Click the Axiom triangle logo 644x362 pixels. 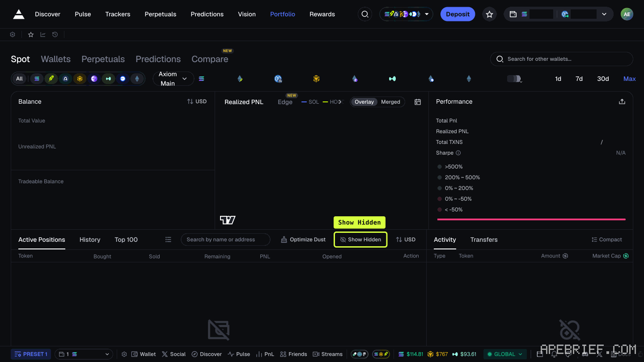pos(19,14)
